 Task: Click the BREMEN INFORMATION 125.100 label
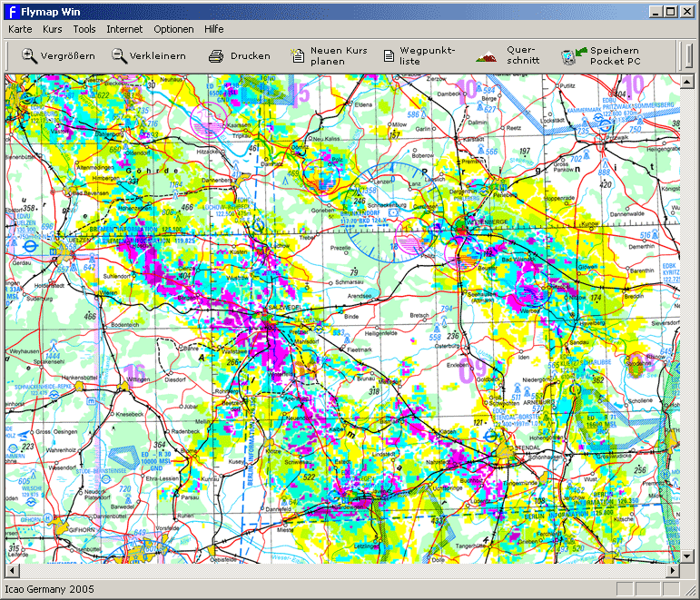pos(135,230)
